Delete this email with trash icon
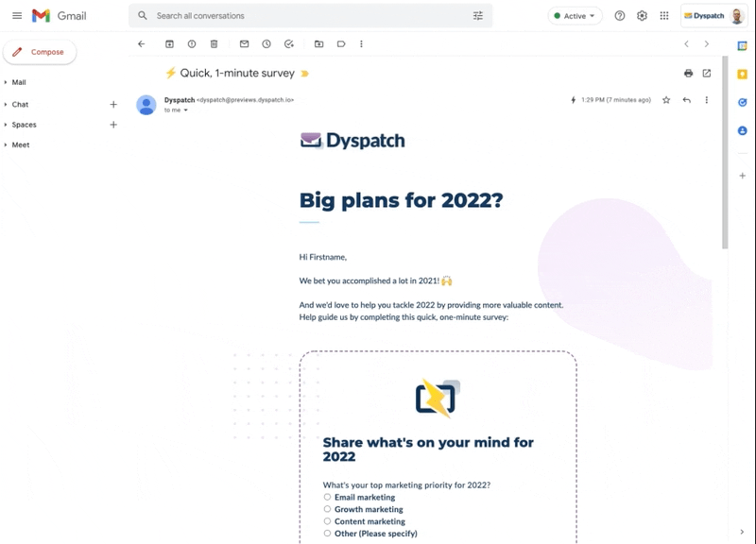Viewport: 756px width, 544px height. [214, 43]
